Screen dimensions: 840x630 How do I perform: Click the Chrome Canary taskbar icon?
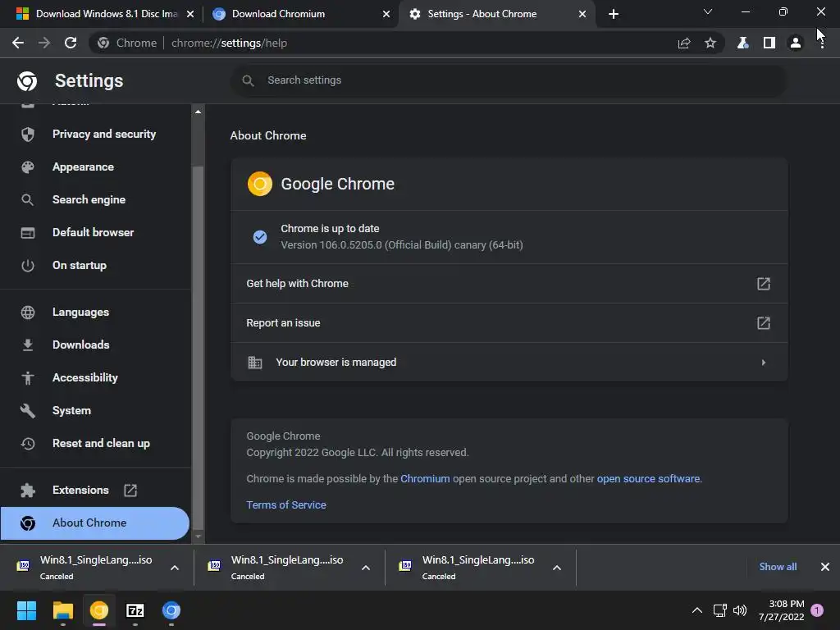[x=99, y=610]
